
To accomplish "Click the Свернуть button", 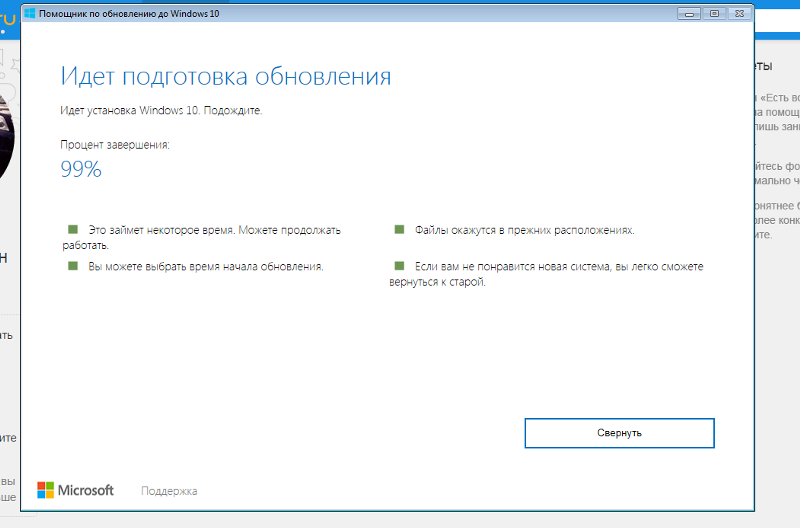I will point(619,433).
